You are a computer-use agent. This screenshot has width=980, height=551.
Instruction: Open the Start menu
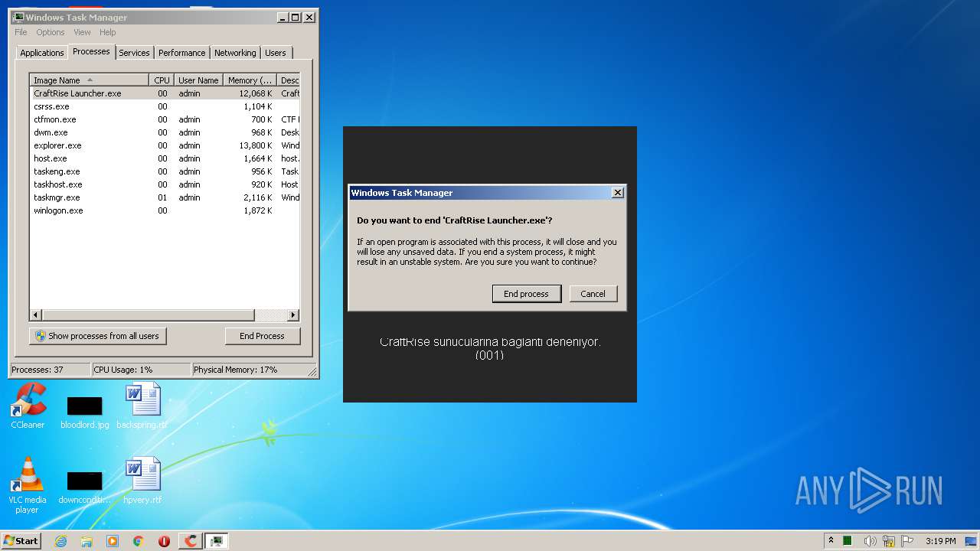click(21, 541)
